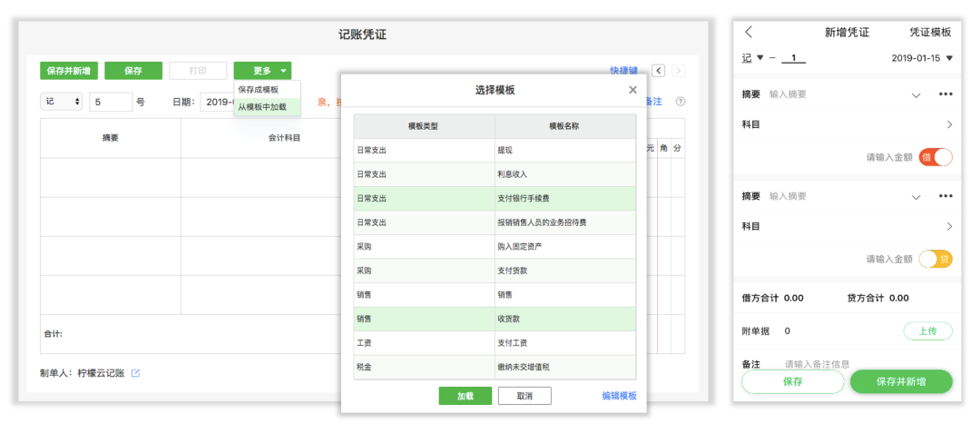Select the 支付货款 template row
The image size is (980, 434).
[495, 271]
